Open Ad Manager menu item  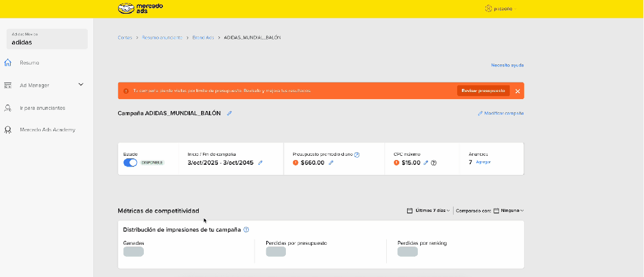click(x=35, y=85)
